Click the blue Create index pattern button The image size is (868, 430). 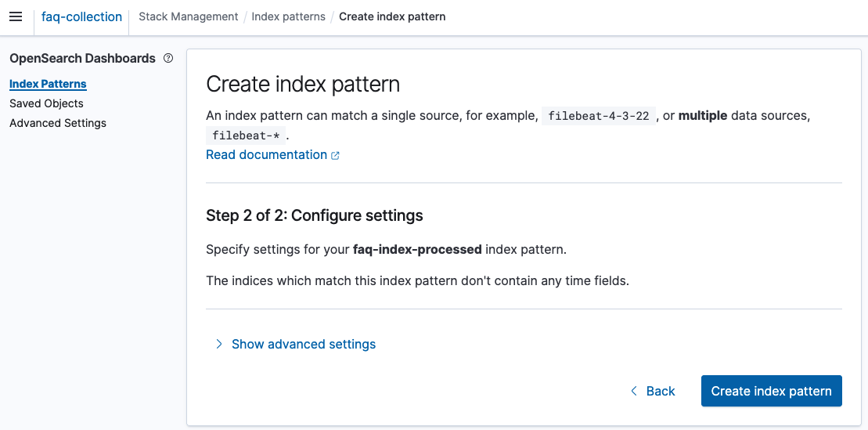771,391
